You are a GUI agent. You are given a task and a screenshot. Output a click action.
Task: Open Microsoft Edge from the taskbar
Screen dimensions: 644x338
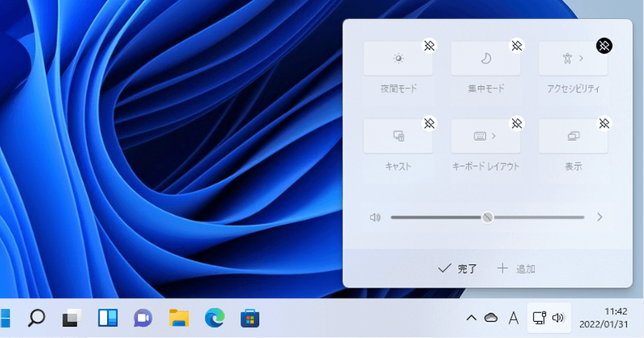point(214,318)
